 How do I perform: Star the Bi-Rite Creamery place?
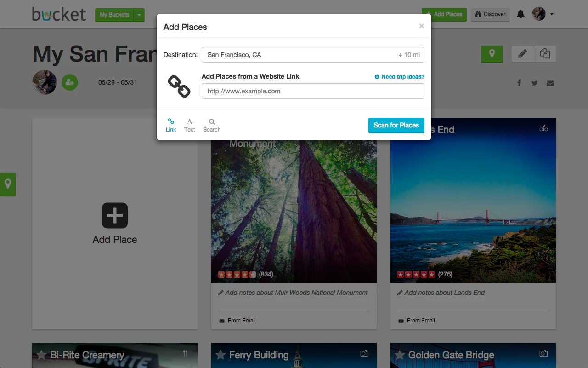42,355
